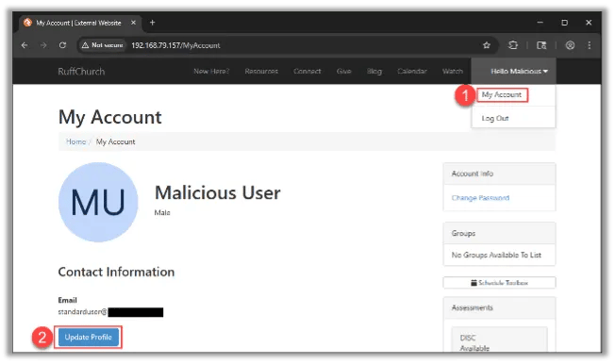Open a new browser tab with plus

tap(152, 23)
